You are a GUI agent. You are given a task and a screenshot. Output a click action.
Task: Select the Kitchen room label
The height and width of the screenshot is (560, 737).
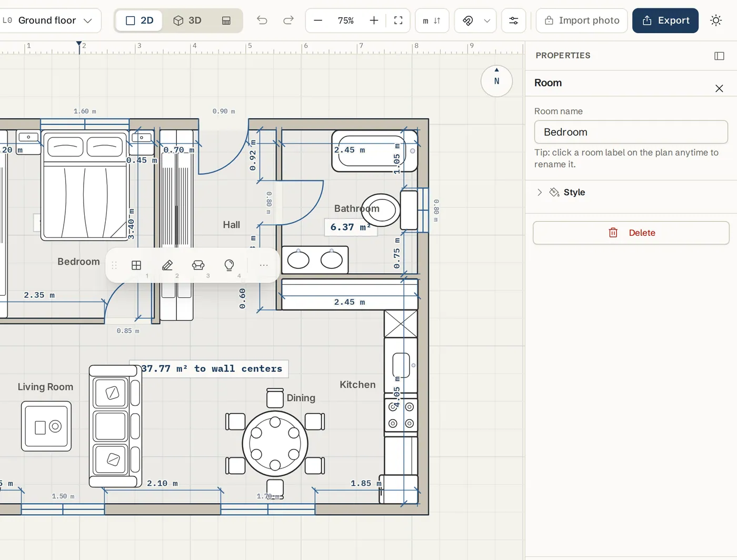[x=357, y=385]
